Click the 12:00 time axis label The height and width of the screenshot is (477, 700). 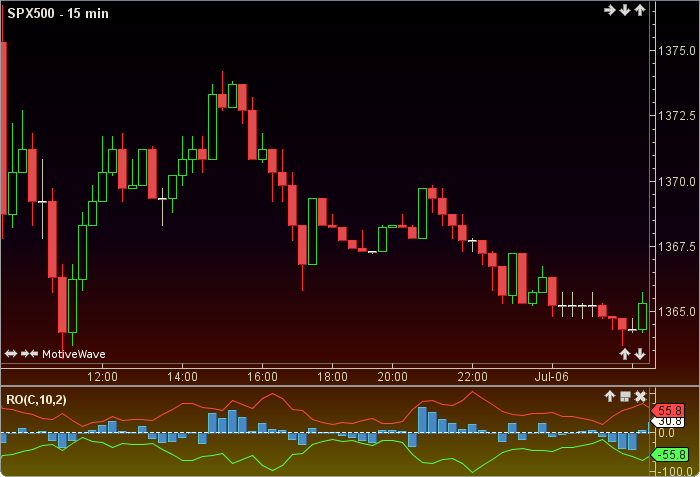(102, 377)
